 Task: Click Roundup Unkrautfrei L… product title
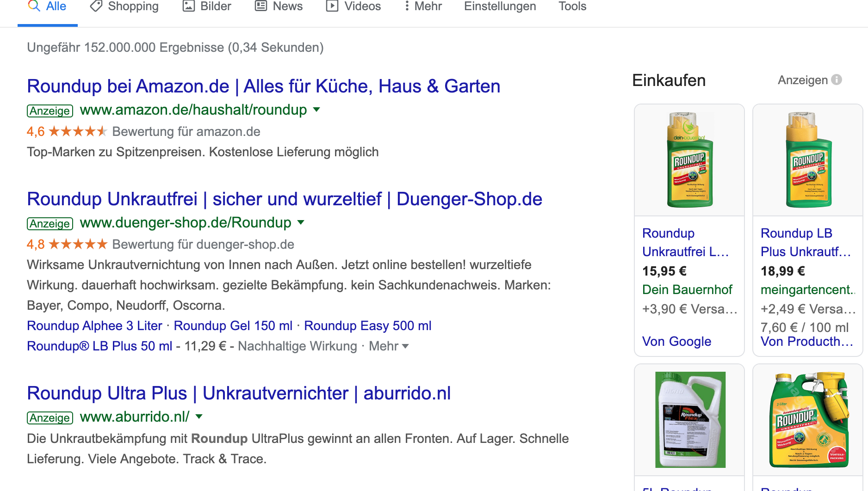coord(685,243)
